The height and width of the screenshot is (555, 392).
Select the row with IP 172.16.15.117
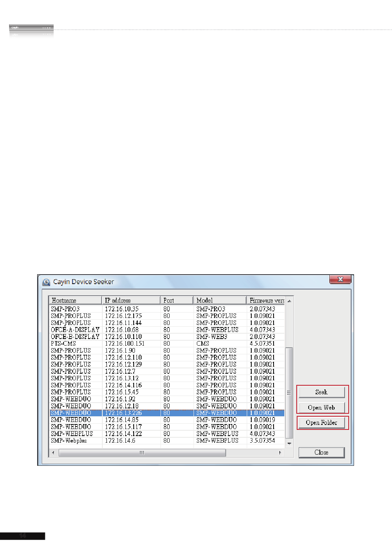[167, 427]
